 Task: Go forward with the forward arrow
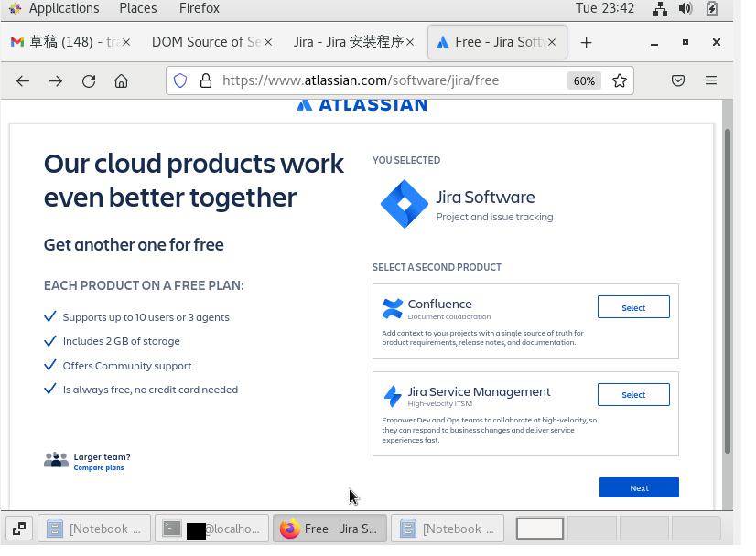point(56,81)
